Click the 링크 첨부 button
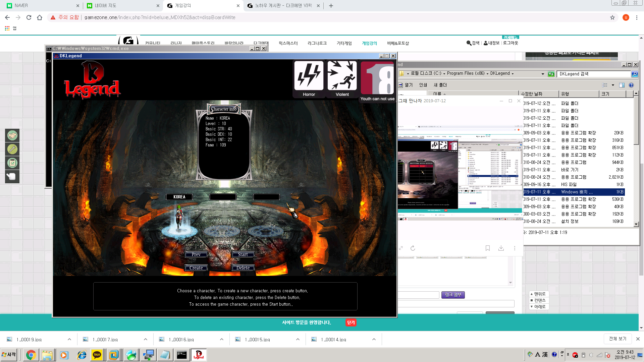 (x=453, y=295)
